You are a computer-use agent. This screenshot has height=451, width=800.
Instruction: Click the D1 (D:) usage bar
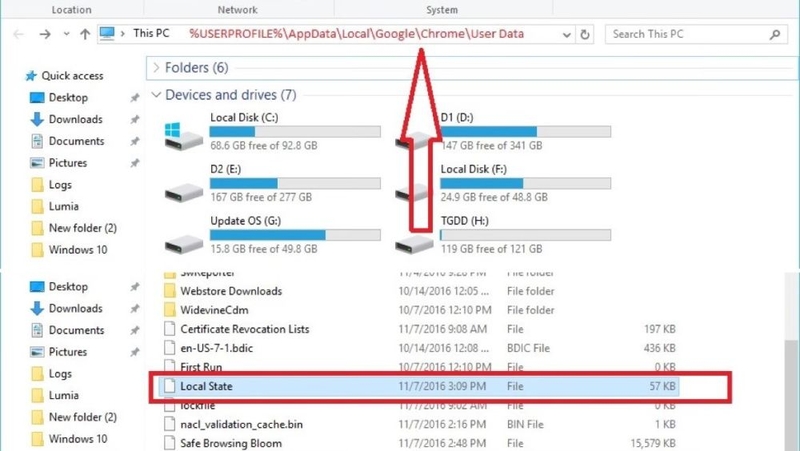526,132
